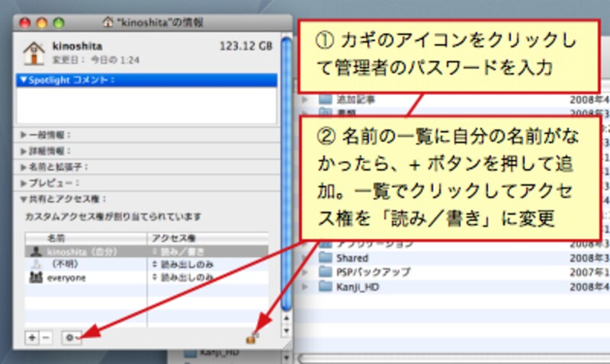This screenshot has height=364, width=610.
Task: Open the gear action menu
Action: coord(72,337)
